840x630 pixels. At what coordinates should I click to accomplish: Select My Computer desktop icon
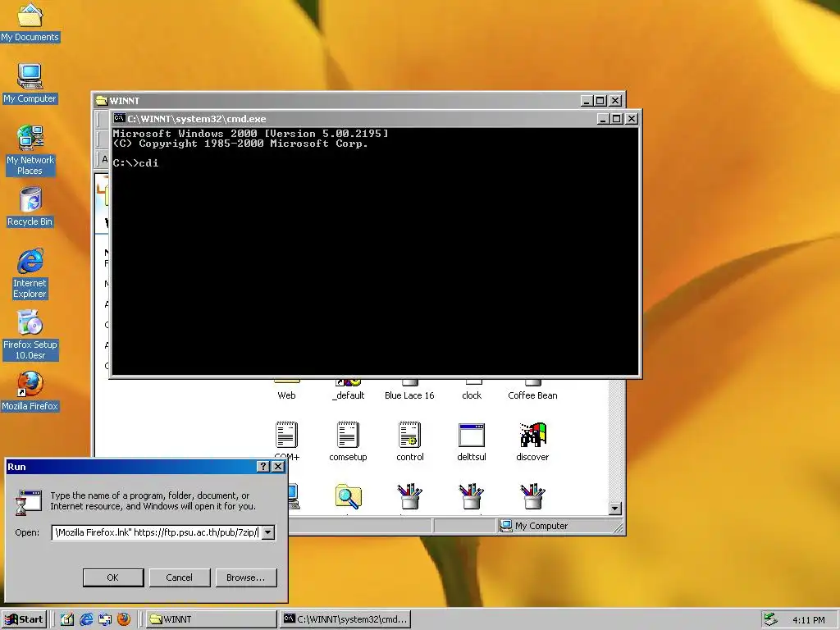30,84
